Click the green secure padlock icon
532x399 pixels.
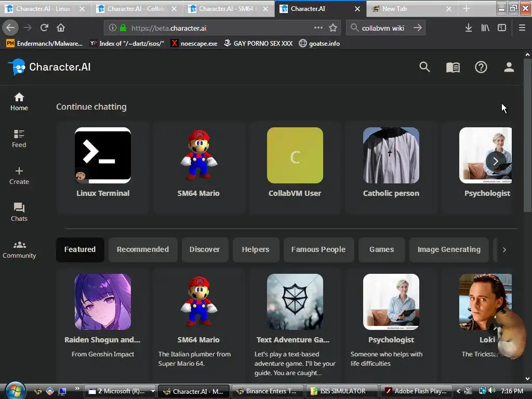tap(123, 28)
